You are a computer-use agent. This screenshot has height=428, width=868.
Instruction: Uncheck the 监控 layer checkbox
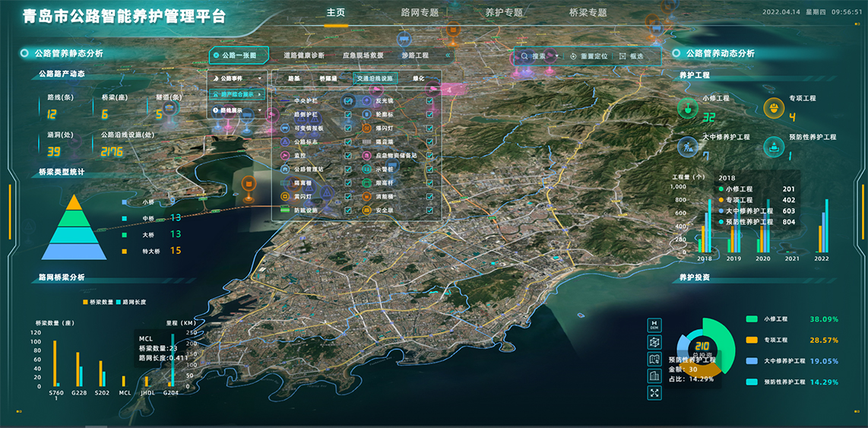tap(348, 155)
